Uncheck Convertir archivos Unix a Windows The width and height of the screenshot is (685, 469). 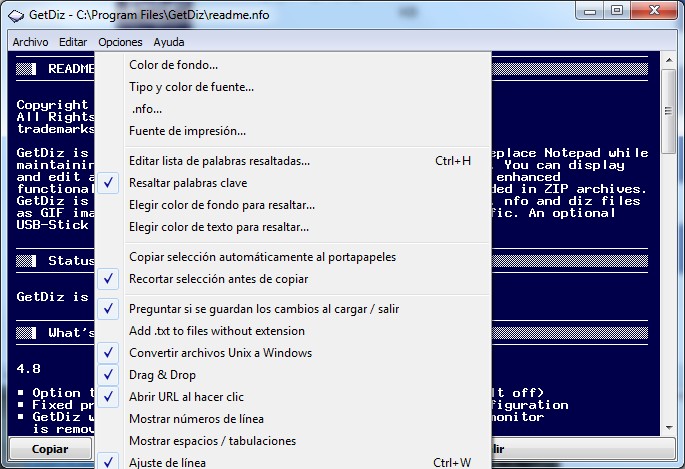pos(293,353)
